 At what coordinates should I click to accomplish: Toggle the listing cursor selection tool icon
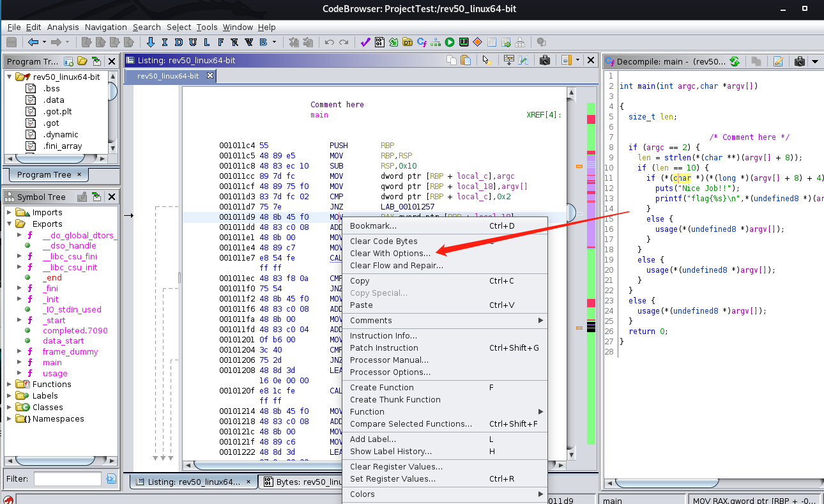point(486,60)
